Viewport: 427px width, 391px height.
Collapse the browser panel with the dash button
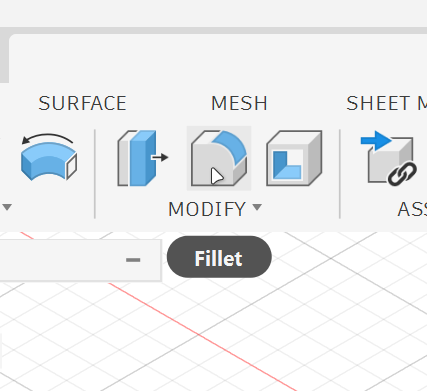point(133,260)
